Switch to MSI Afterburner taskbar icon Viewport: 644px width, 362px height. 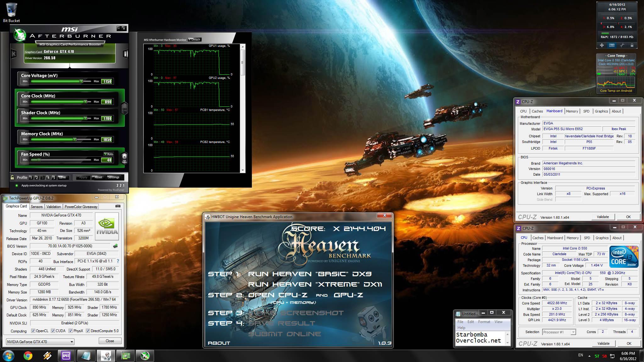[144, 356]
